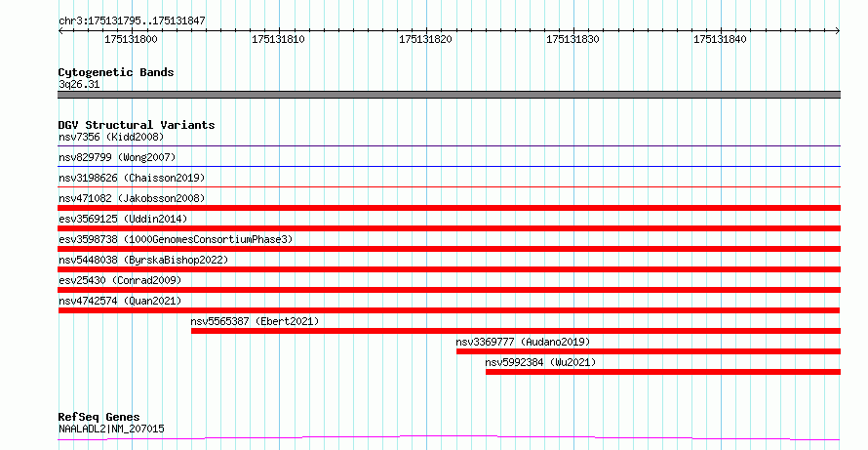
Task: Click the right arrow of the ruler
Action: (838, 31)
